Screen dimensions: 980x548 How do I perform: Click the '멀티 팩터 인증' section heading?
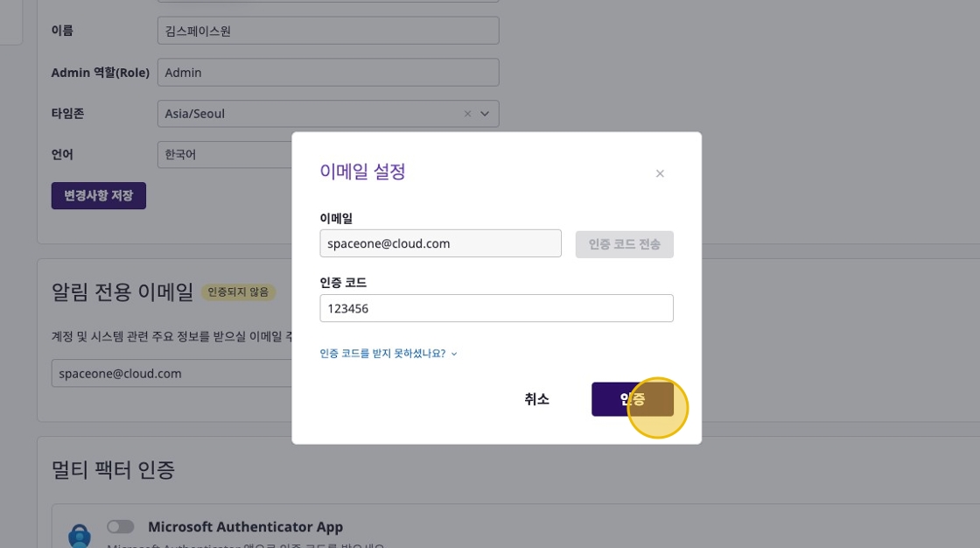pyautogui.click(x=114, y=470)
